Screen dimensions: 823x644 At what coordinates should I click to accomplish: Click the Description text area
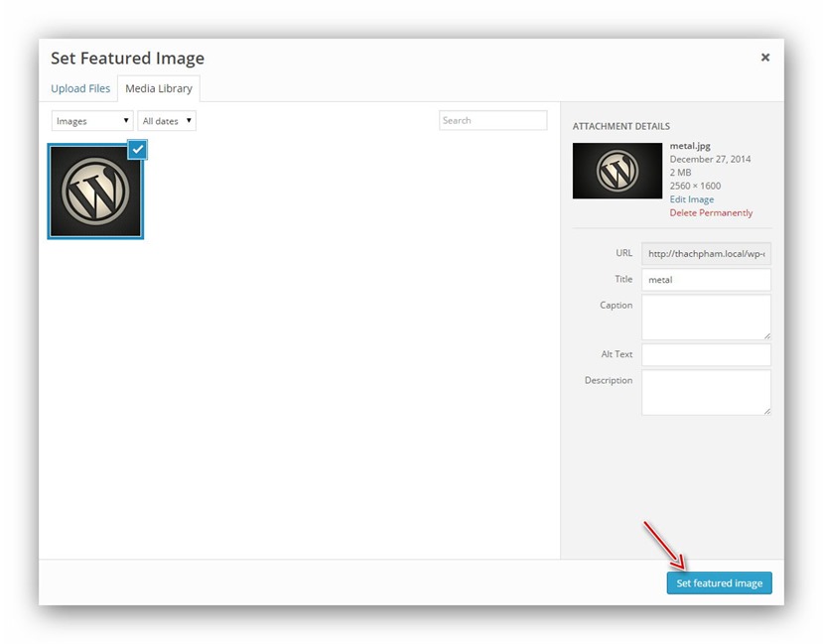coord(705,392)
